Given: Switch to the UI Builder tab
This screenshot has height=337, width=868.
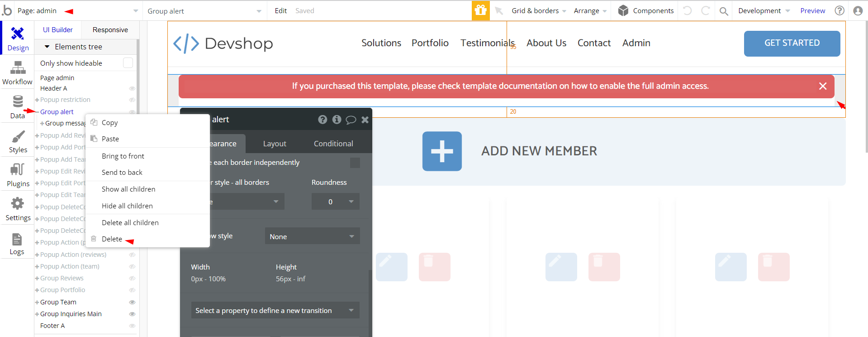Looking at the screenshot, I should 57,30.
